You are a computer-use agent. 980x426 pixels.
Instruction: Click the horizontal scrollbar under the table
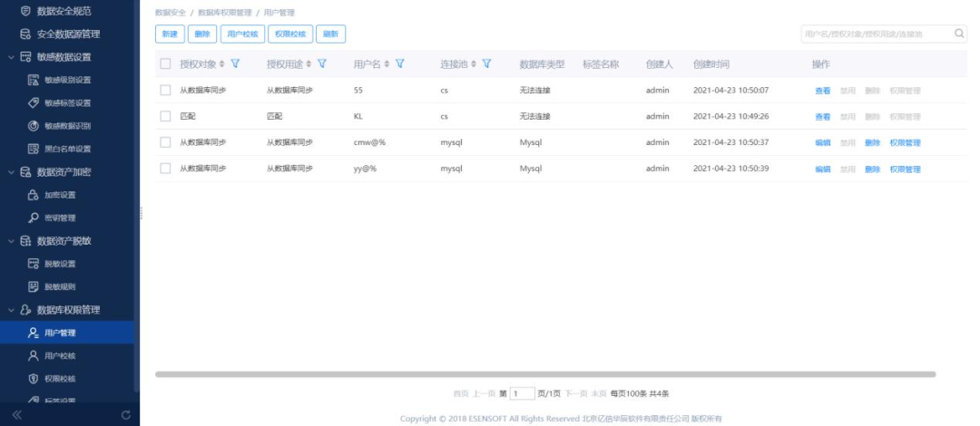point(544,373)
